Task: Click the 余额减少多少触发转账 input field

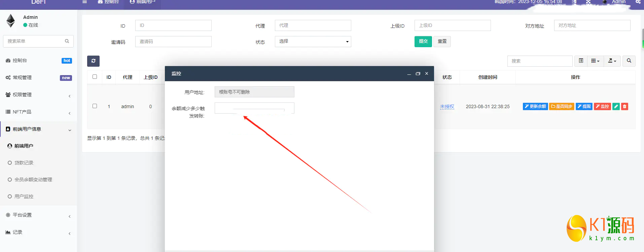Action: [254, 108]
